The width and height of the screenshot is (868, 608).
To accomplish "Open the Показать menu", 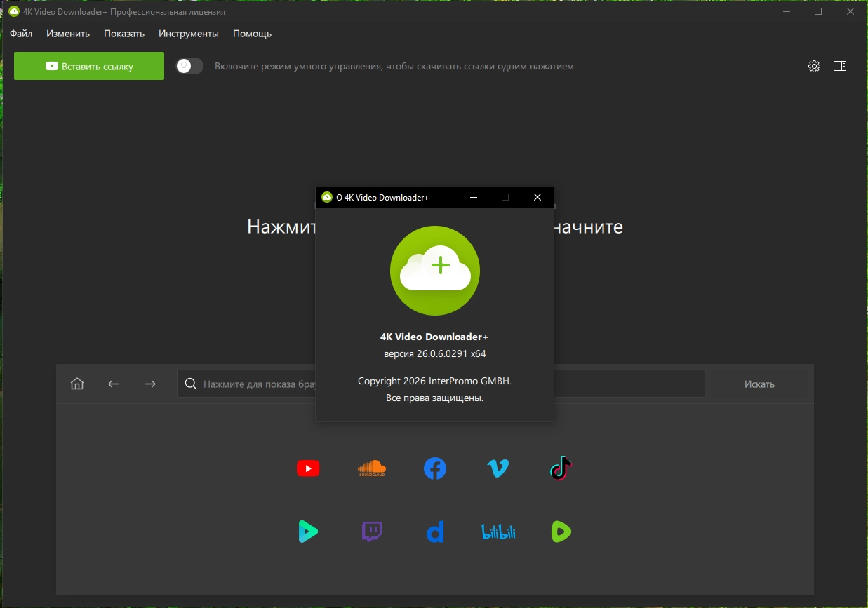I will click(x=124, y=34).
